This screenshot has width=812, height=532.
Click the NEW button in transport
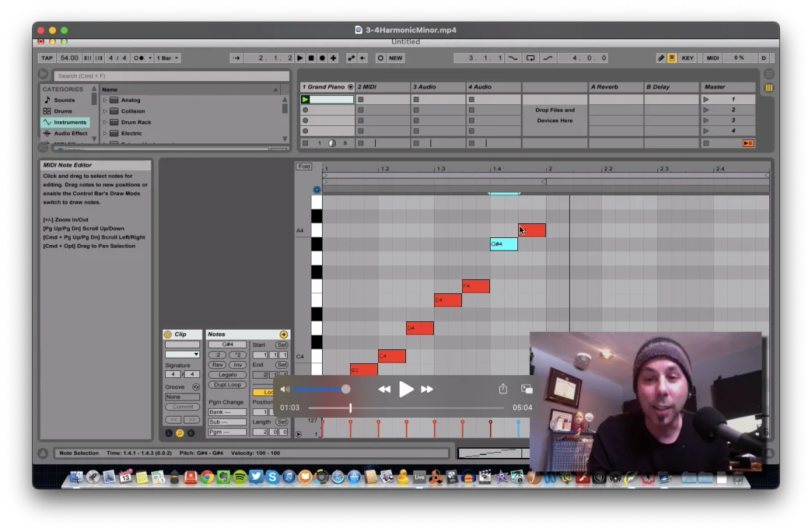pyautogui.click(x=395, y=58)
